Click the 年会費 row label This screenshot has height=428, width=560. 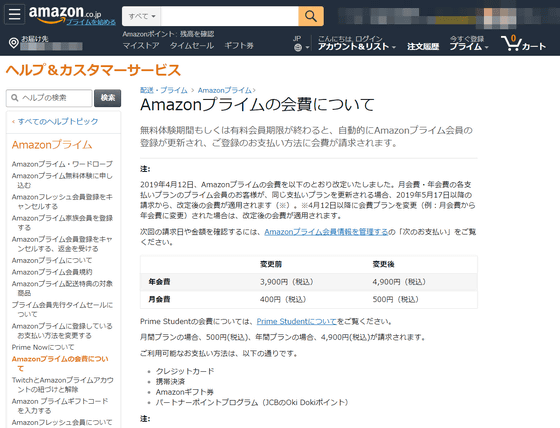tap(159, 282)
